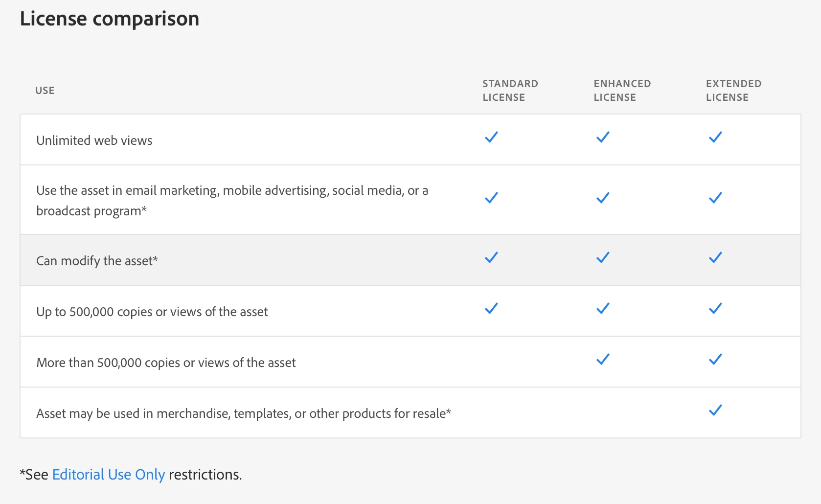Select the Unlimited web views row label
The image size is (821, 504).
pyautogui.click(x=94, y=140)
